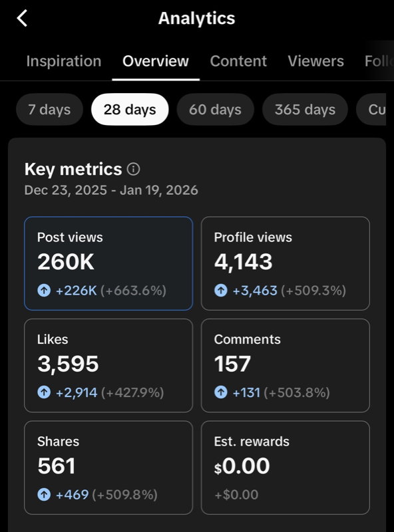Switch to the Content tab
The height and width of the screenshot is (532, 394).
coord(238,61)
